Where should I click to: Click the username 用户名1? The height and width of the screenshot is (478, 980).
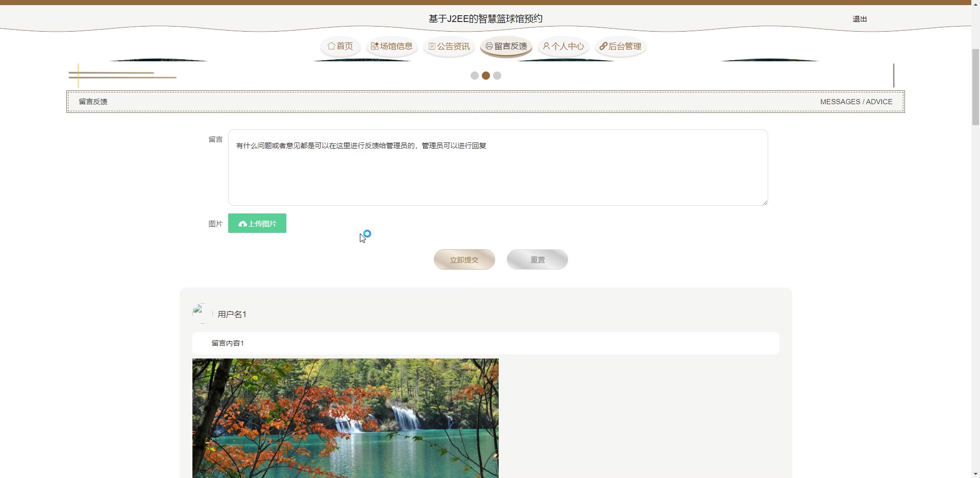tap(232, 314)
